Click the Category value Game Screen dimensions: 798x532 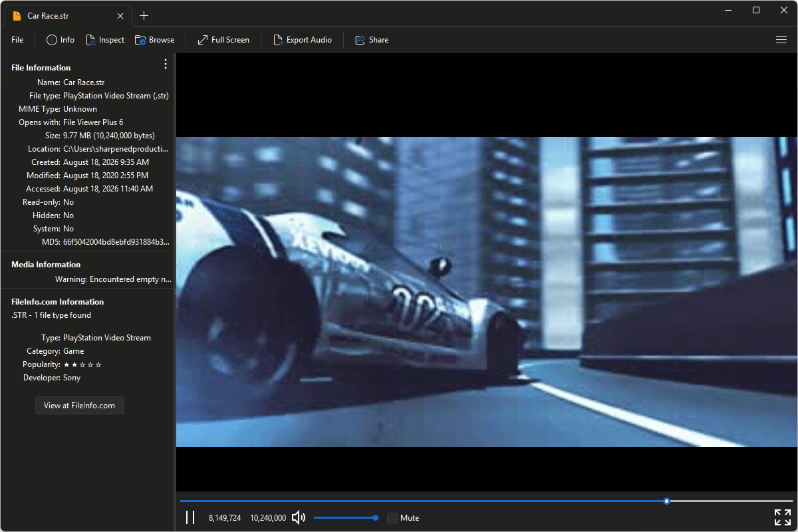tap(73, 351)
